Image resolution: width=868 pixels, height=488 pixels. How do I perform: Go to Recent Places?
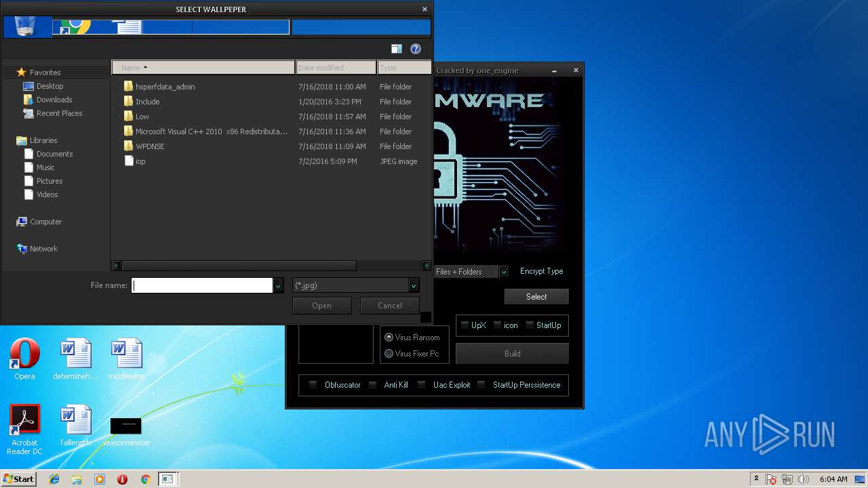(53, 113)
